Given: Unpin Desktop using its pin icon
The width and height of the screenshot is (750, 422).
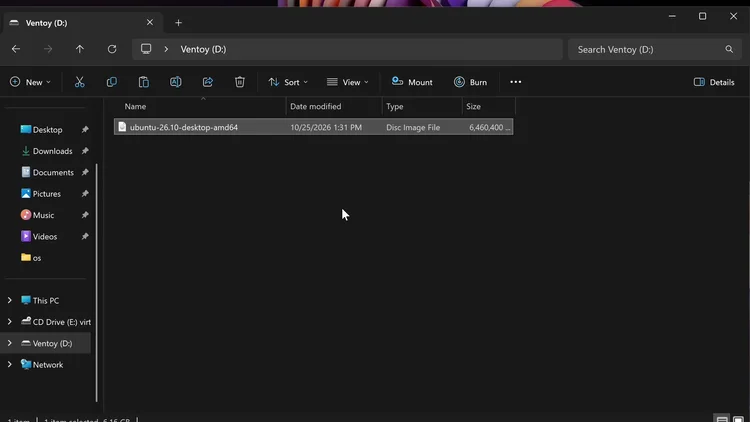Looking at the screenshot, I should pos(85,130).
